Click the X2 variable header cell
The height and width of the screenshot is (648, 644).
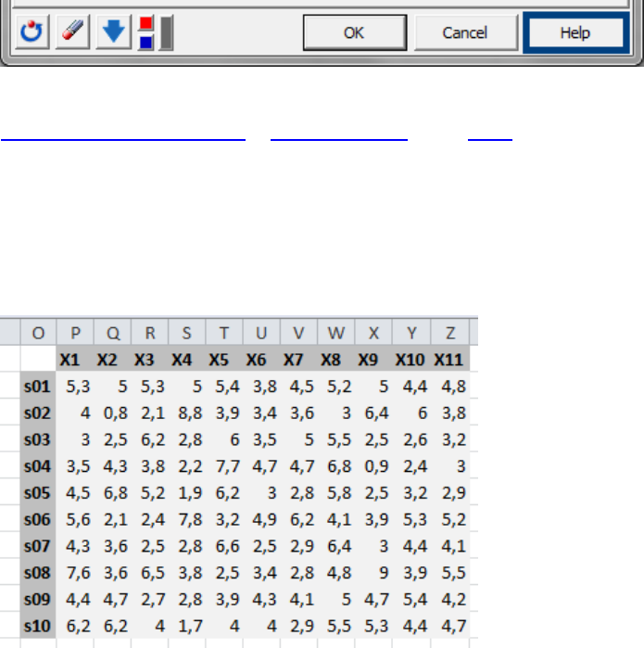[x=112, y=360]
